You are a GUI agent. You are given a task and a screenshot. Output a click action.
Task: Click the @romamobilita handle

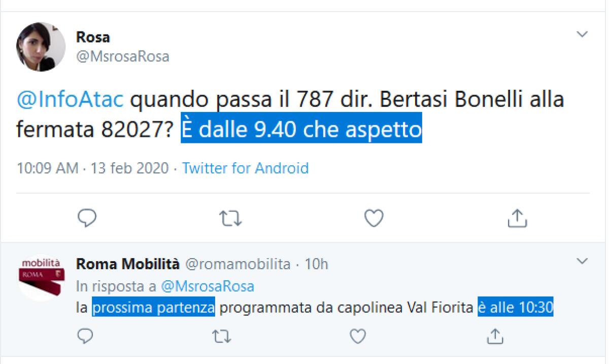point(238,264)
